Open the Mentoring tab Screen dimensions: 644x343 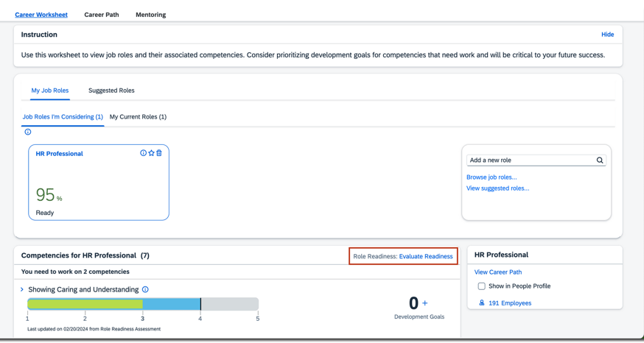pos(150,15)
